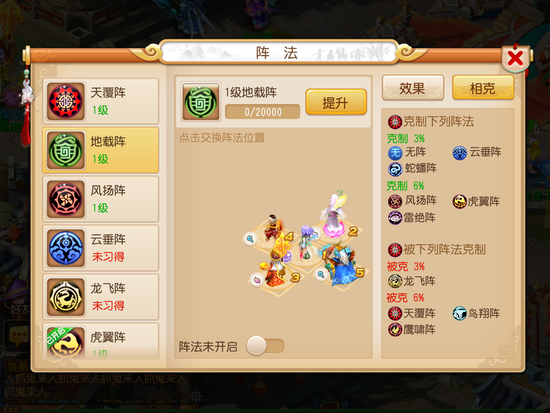Click the 云垂阵 entry in the counter list

click(x=476, y=153)
